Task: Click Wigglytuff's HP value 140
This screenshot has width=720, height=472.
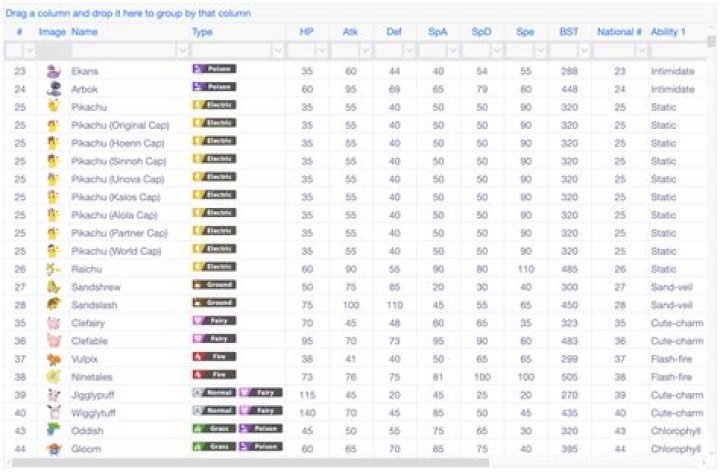Action: pyautogui.click(x=307, y=413)
